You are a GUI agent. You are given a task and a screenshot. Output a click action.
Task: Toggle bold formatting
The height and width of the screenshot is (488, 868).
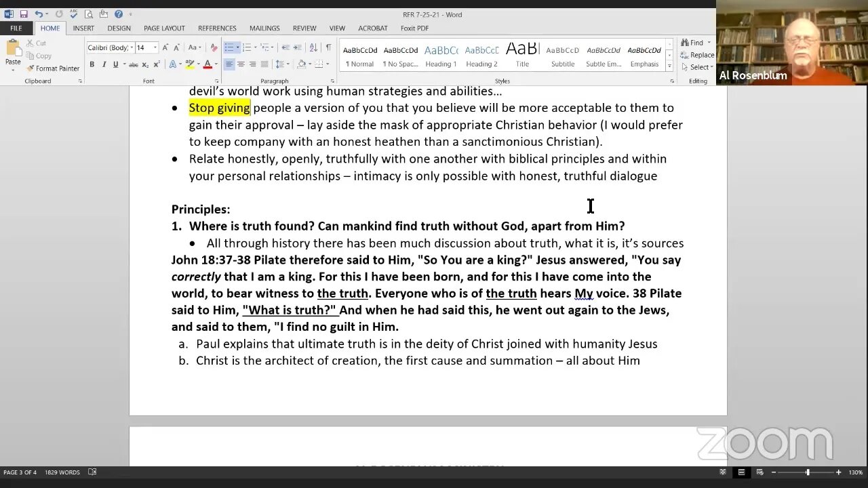click(x=92, y=64)
